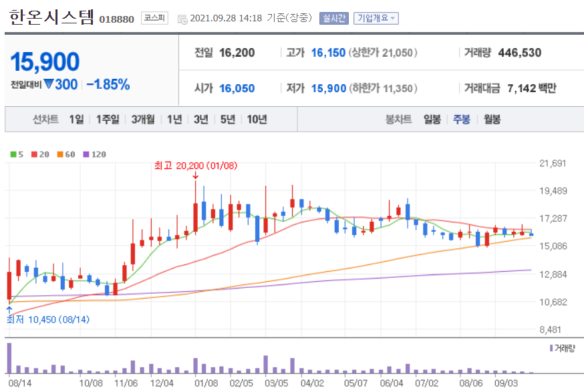Click the 봉차트 label
584x392 pixels.
(x=398, y=120)
